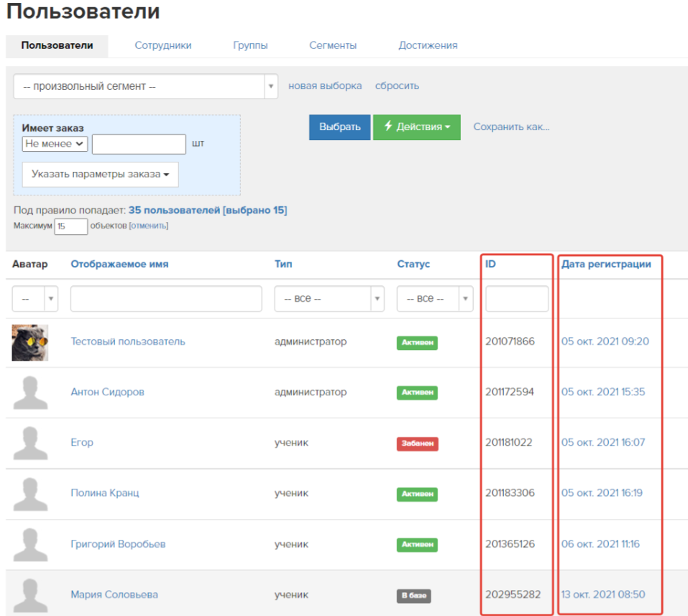Expand the произвольный сегмент dropdown
This screenshot has height=616, width=688.
click(x=146, y=86)
